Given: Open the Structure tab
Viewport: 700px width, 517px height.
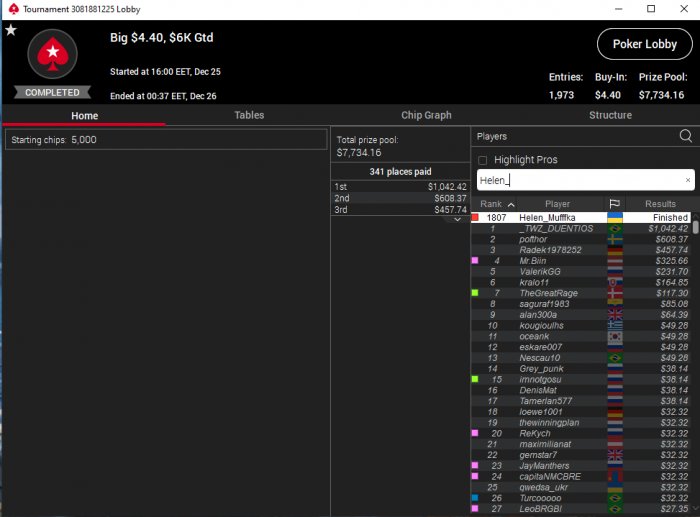Looking at the screenshot, I should point(610,115).
